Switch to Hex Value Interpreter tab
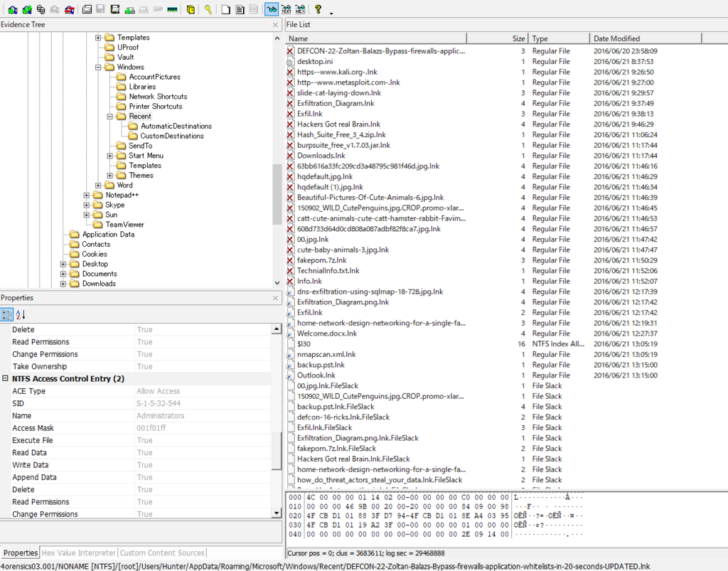 point(78,553)
